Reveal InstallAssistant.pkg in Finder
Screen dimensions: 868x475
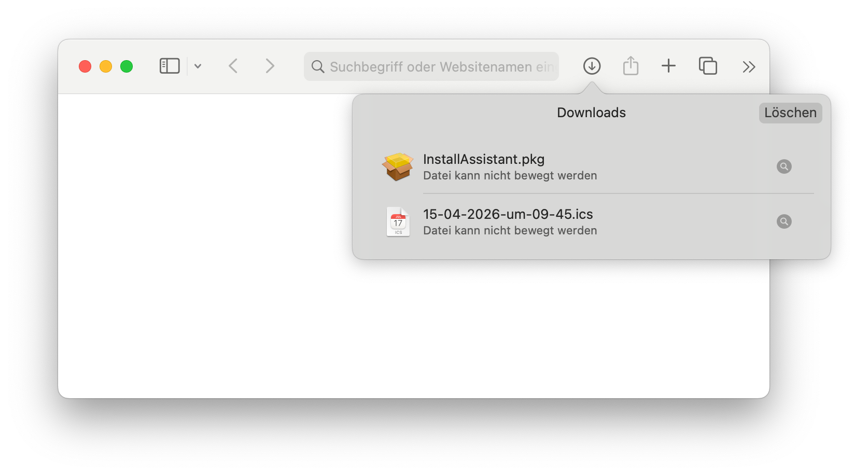pyautogui.click(x=784, y=166)
